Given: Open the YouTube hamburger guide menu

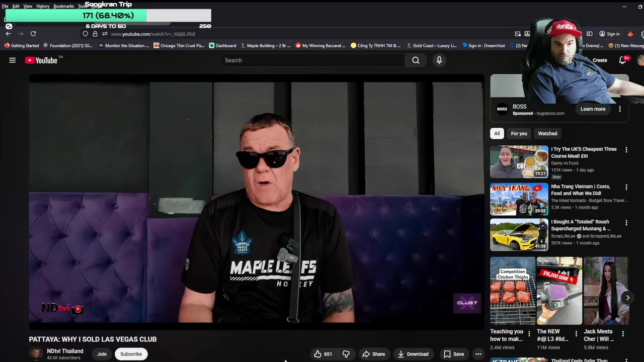Looking at the screenshot, I should [13, 60].
